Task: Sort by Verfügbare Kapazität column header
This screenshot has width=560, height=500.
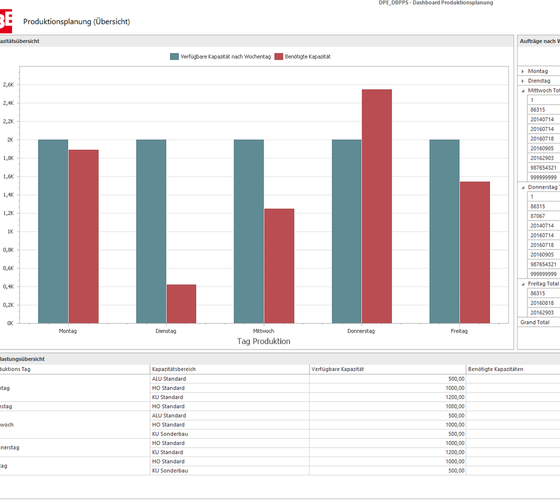Action: click(388, 369)
